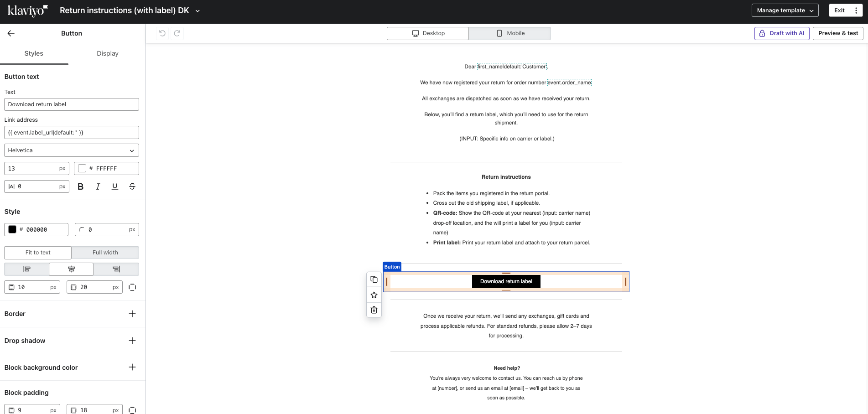This screenshot has height=414, width=868.
Task: Open the black button color swatch
Action: click(12, 229)
